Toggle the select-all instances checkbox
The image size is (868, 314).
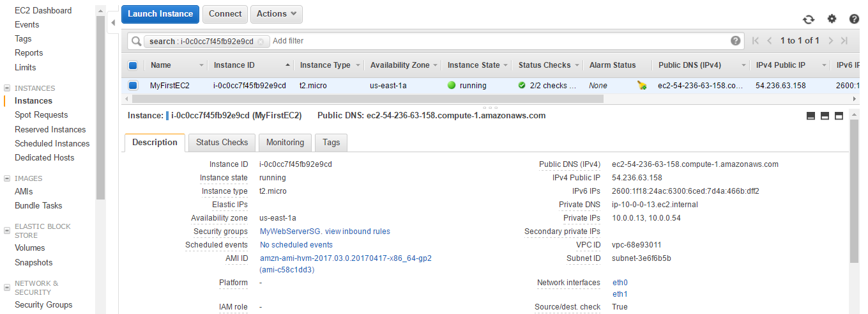[133, 65]
